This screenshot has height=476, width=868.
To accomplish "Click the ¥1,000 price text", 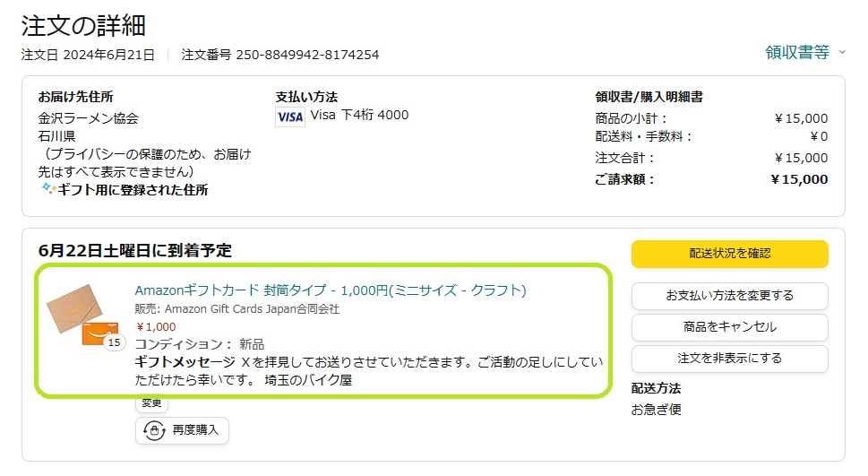I will [156, 327].
